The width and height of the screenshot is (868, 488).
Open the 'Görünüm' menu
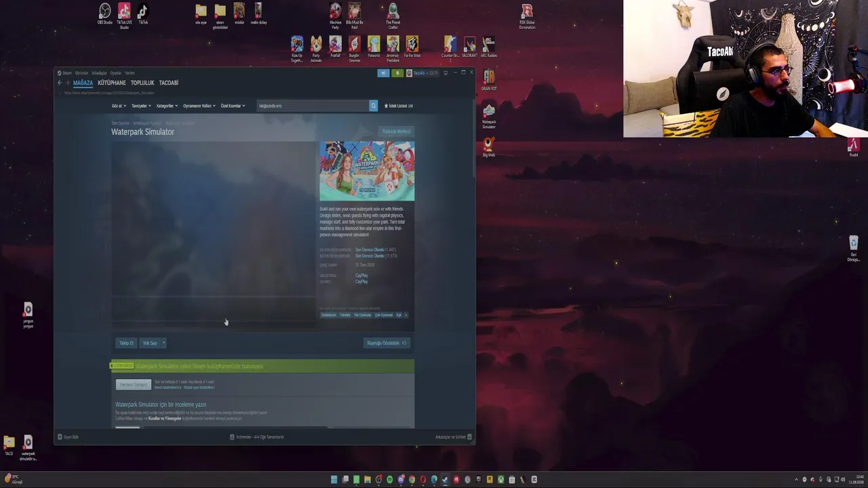coord(81,73)
